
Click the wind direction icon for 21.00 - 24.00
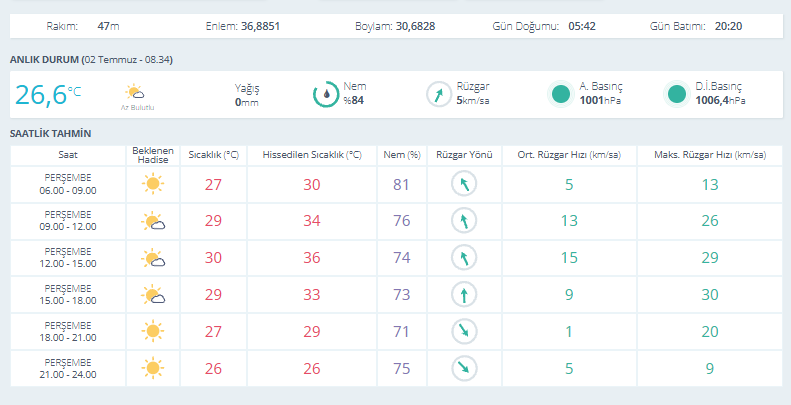tap(464, 368)
